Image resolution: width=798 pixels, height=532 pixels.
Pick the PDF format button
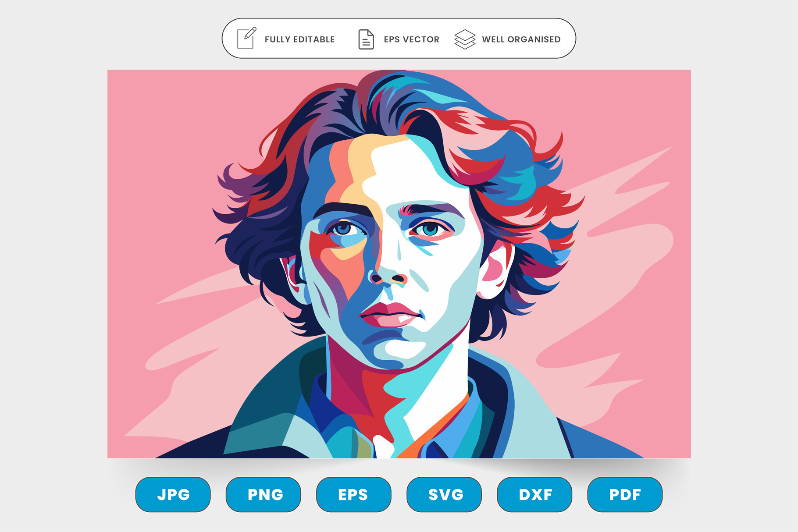point(625,494)
